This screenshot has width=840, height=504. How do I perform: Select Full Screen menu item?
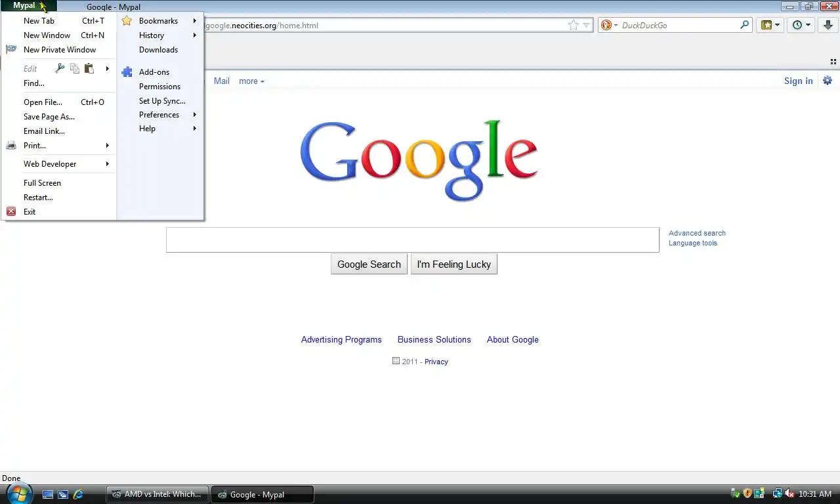59,183
